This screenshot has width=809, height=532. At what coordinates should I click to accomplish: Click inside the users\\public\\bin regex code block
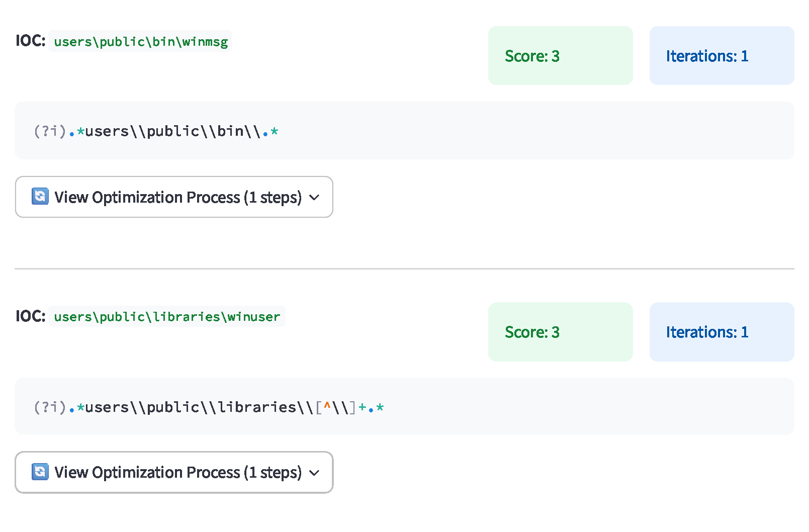[404, 131]
